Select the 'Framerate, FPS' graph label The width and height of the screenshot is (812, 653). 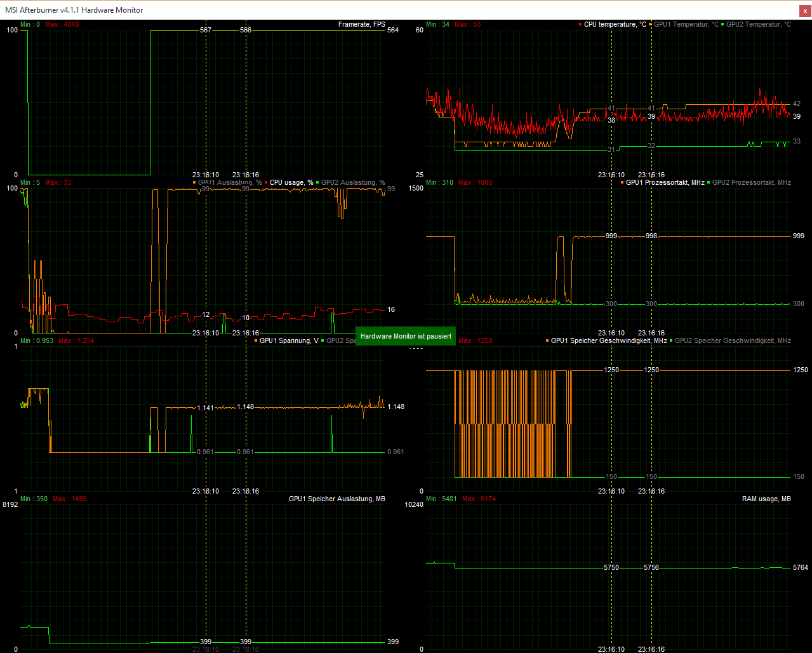[x=362, y=24]
